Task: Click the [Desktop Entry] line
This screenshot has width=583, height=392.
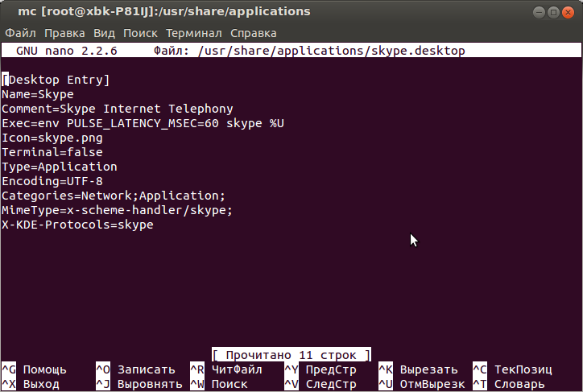Action: click(56, 80)
